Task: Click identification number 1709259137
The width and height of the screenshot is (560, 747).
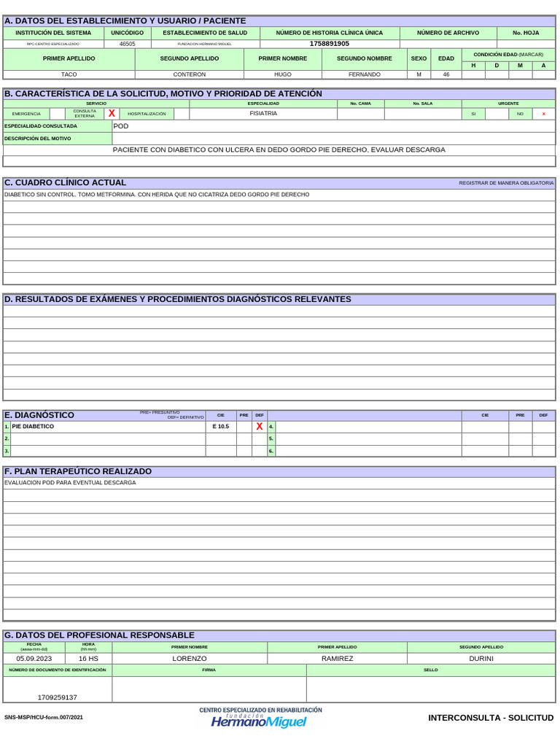Action: tap(57, 698)
